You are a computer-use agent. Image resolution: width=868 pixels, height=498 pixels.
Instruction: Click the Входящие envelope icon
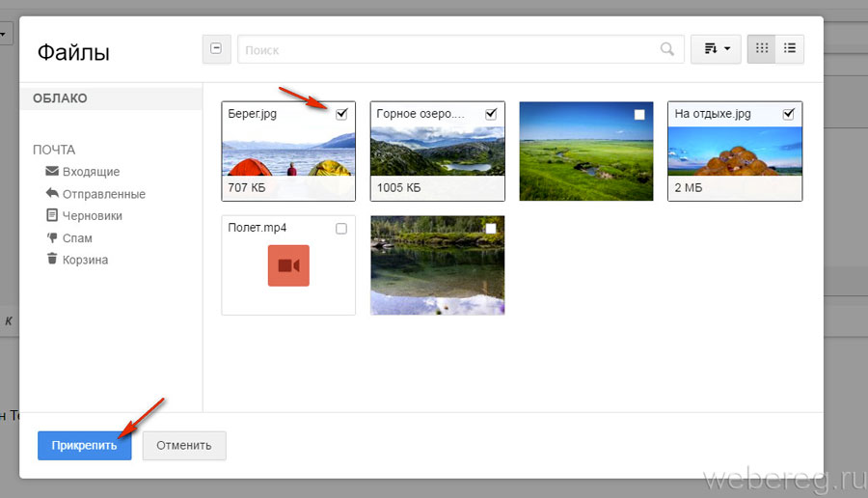52,171
